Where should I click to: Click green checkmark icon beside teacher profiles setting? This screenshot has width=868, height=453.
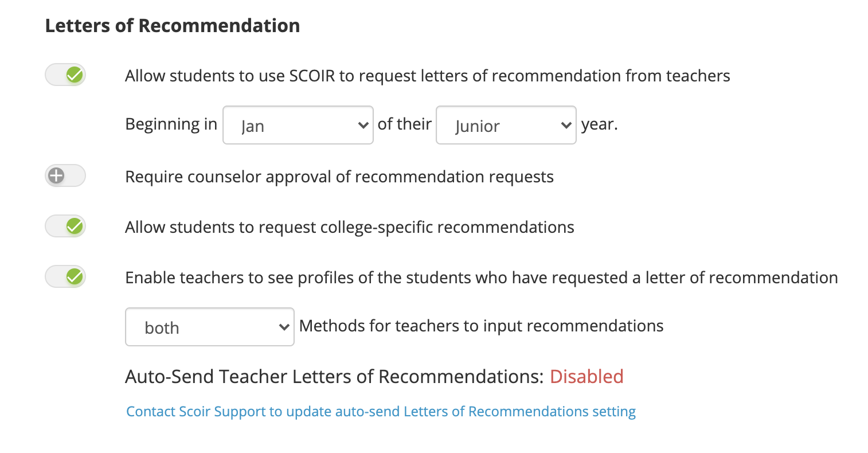click(75, 276)
